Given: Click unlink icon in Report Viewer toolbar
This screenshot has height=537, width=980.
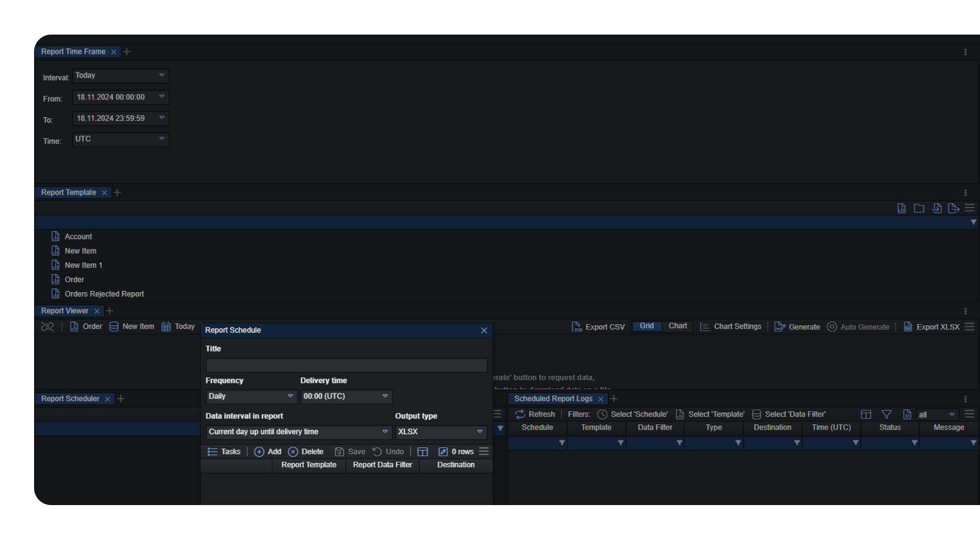Looking at the screenshot, I should coord(47,326).
